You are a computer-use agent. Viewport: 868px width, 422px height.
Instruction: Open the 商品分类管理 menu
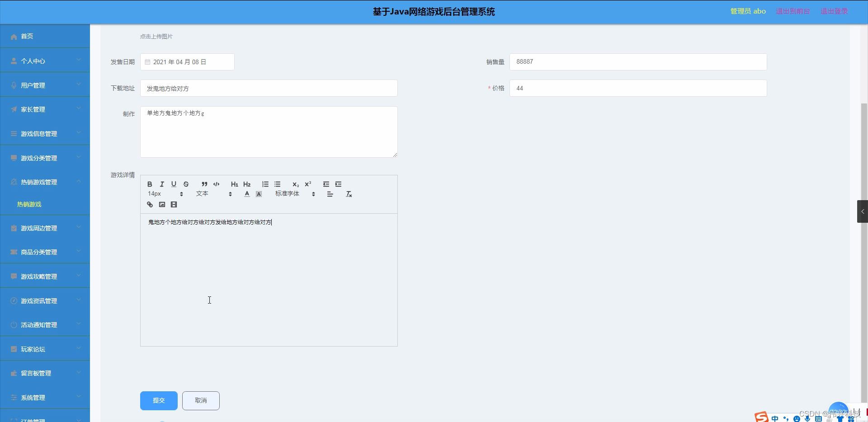pos(45,252)
